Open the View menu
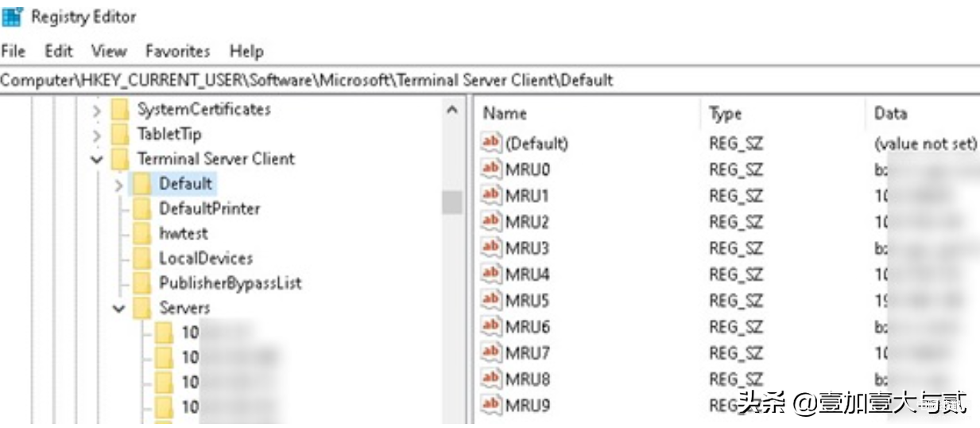 [109, 51]
